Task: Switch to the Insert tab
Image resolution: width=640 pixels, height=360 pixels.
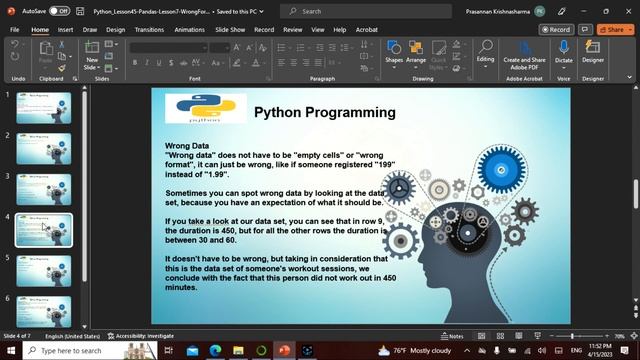Action: pyautogui.click(x=65, y=30)
